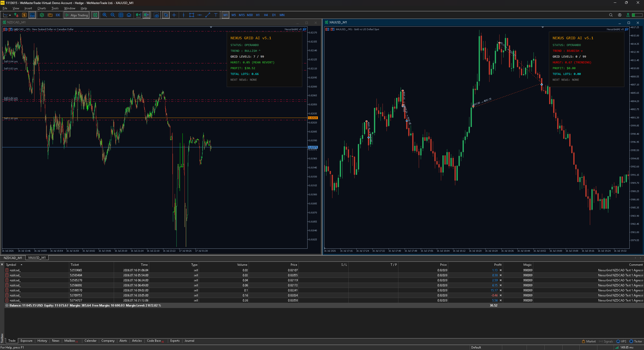
Task: Switch to M1 timeframe
Action: pyautogui.click(x=225, y=15)
